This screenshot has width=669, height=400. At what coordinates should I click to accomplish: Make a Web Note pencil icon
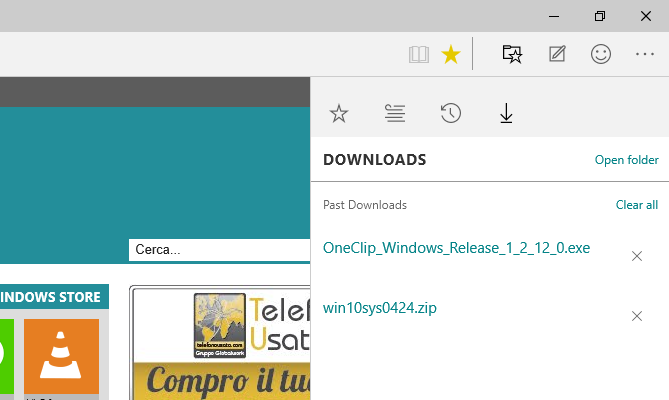click(557, 54)
